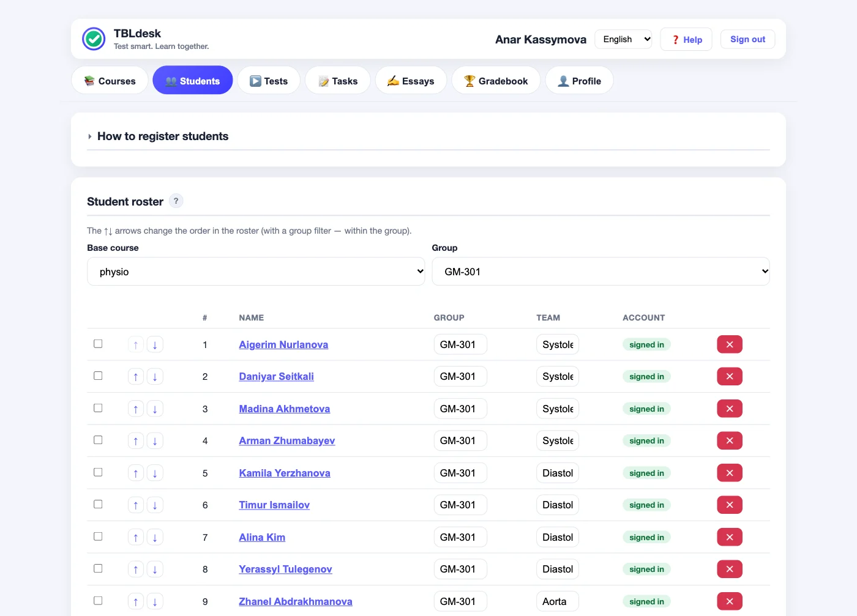Screen dimensions: 857x616
Task: Open the English language dropdown
Action: click(623, 39)
